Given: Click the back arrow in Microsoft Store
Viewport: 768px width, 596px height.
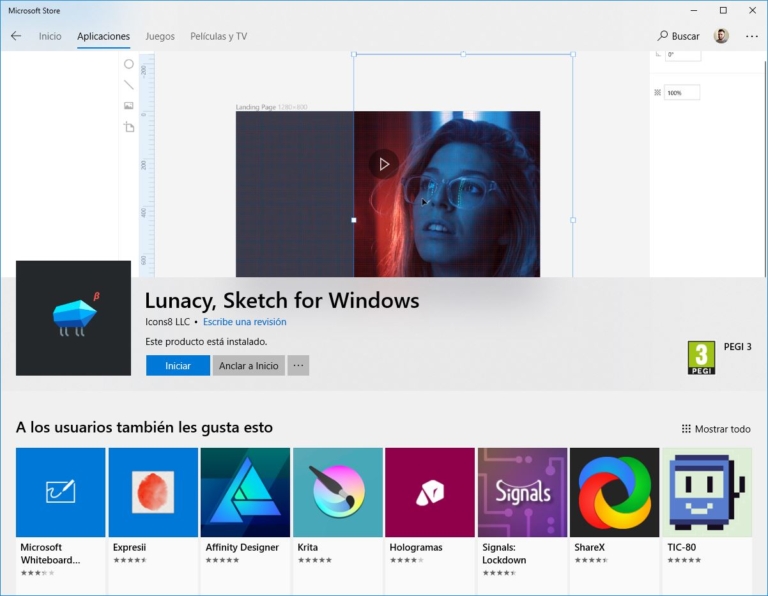Looking at the screenshot, I should (x=16, y=36).
